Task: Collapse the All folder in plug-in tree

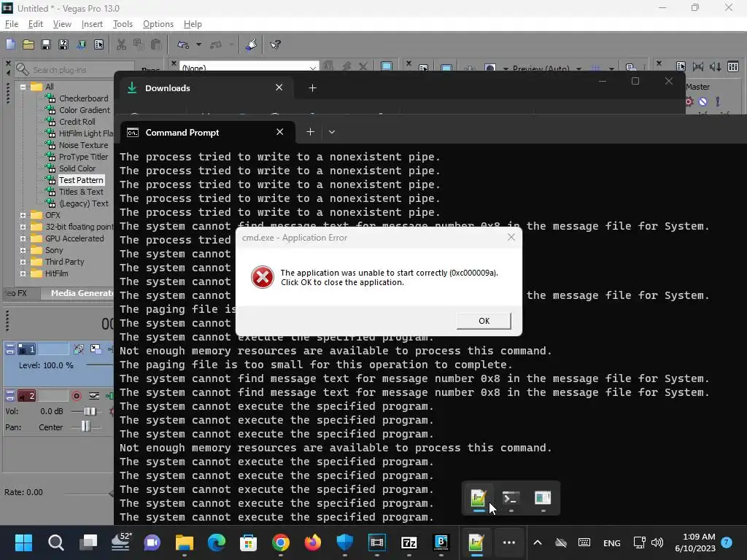Action: (x=23, y=87)
